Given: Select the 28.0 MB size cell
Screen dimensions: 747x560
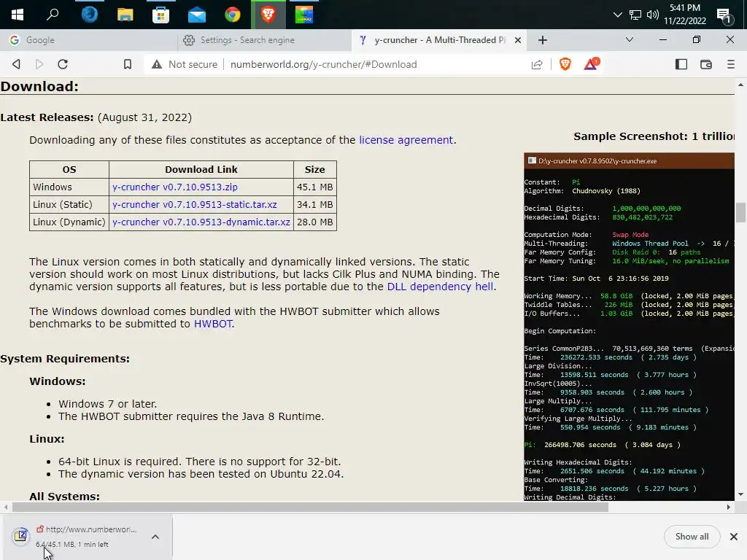Looking at the screenshot, I should pos(315,222).
